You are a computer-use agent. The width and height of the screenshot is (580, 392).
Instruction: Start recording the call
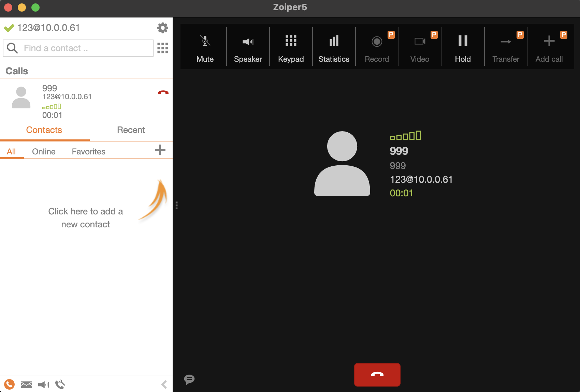point(377,47)
